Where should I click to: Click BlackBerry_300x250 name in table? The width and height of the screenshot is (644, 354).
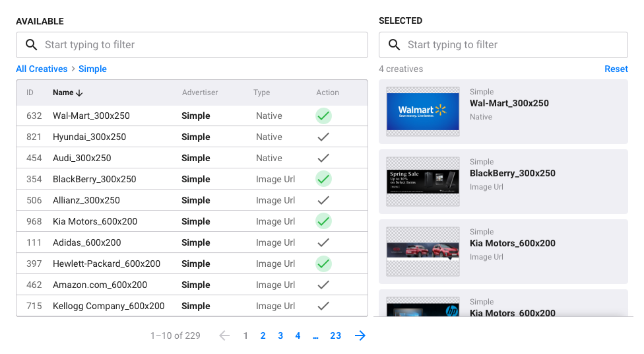tap(94, 179)
